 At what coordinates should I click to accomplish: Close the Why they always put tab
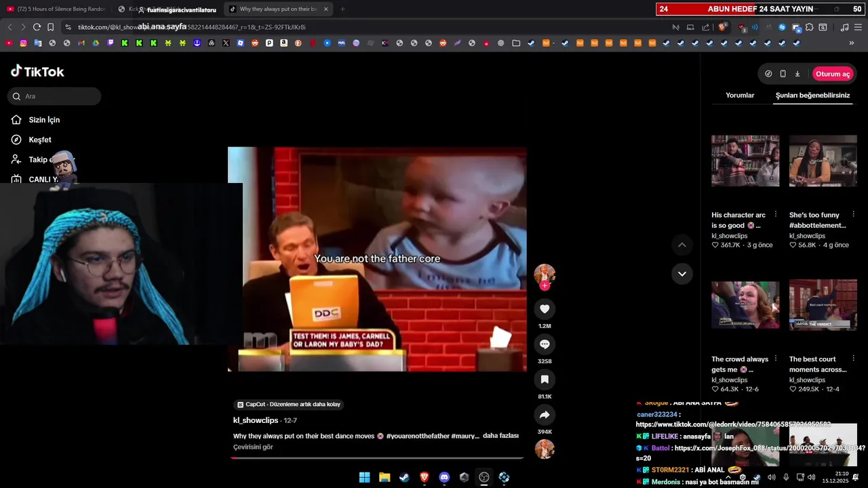(x=325, y=9)
